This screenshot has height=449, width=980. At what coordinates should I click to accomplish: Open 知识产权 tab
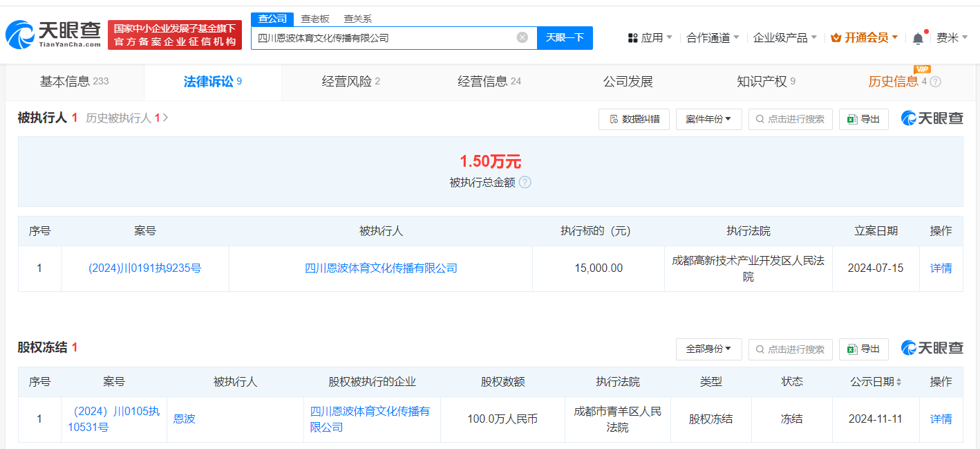[x=766, y=82]
